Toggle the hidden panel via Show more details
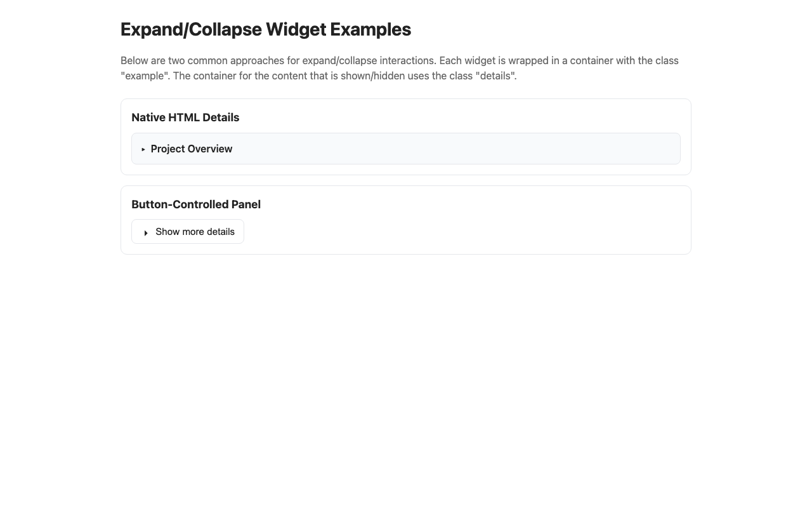The height and width of the screenshot is (508, 812). [x=188, y=231]
